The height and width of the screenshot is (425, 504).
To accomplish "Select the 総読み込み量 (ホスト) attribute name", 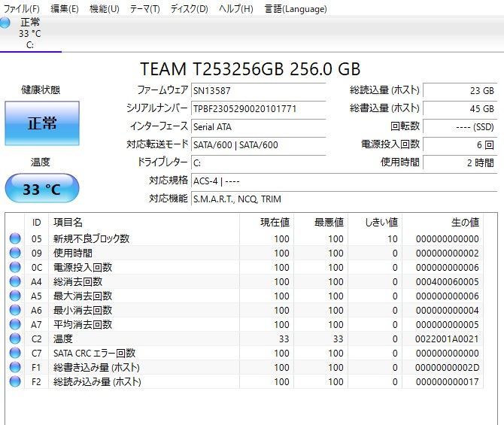I will point(97,381).
